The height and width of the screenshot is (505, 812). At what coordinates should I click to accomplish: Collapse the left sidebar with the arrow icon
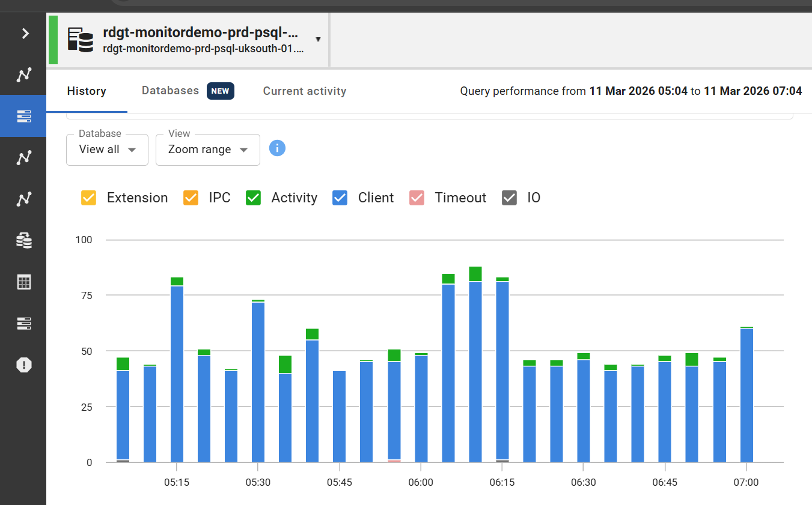pos(23,33)
